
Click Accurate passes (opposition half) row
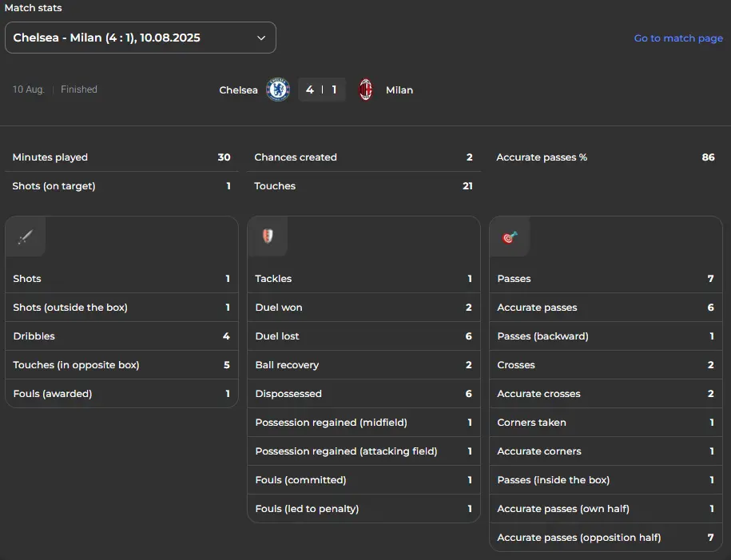pos(606,538)
